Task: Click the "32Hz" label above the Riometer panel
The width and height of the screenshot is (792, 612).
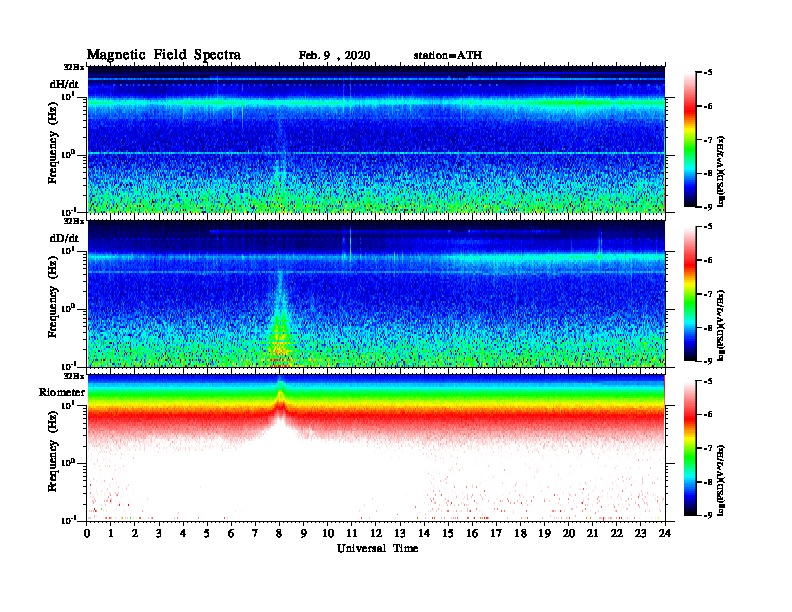Action: [74, 376]
